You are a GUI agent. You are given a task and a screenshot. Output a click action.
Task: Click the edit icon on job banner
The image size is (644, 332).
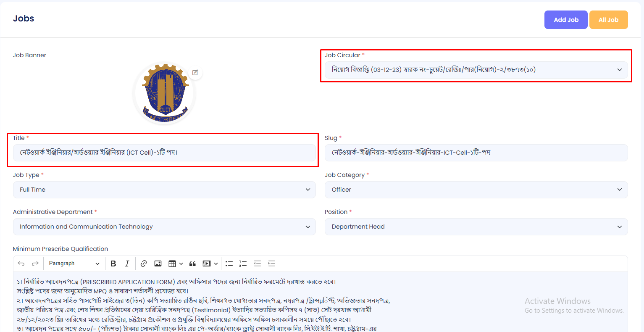[x=195, y=72]
